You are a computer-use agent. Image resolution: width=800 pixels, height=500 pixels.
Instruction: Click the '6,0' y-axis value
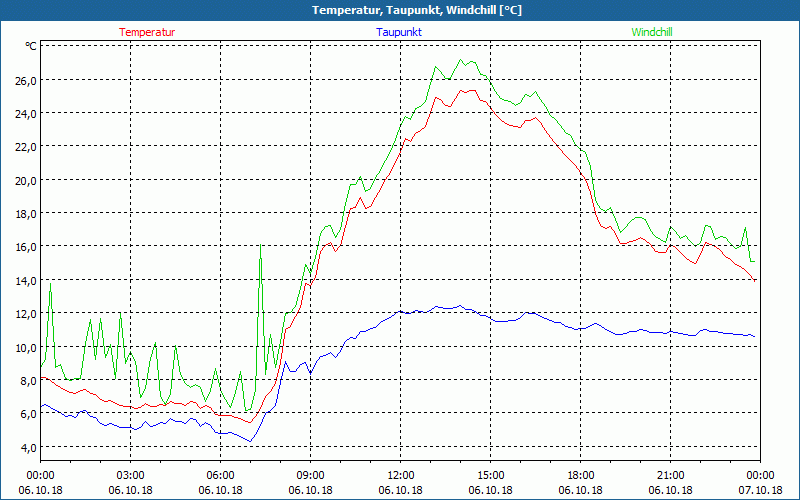point(28,414)
